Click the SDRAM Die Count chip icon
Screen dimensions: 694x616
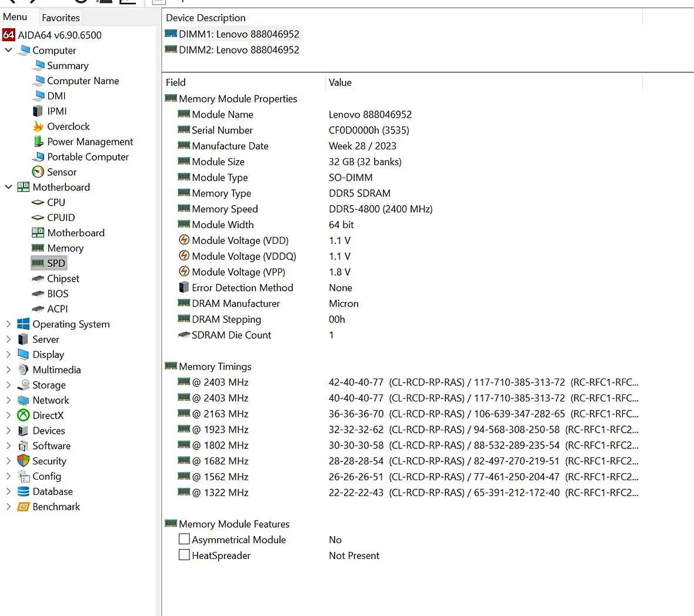pos(183,335)
